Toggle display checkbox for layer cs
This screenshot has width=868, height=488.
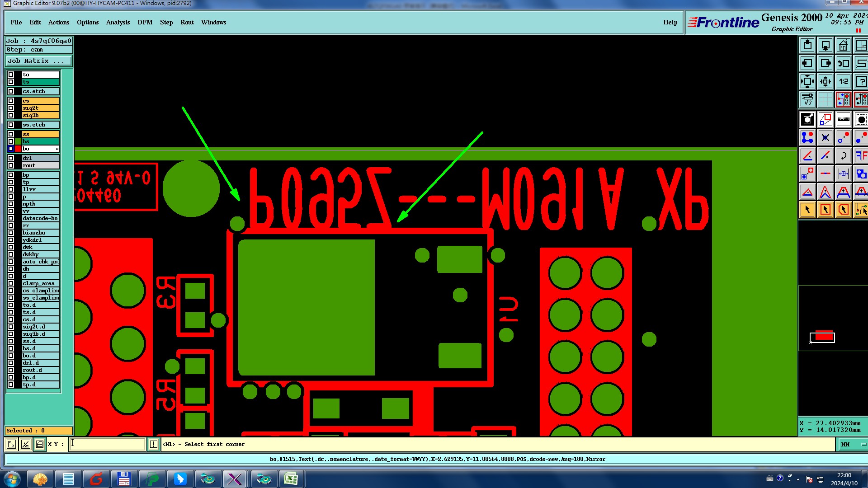point(11,101)
